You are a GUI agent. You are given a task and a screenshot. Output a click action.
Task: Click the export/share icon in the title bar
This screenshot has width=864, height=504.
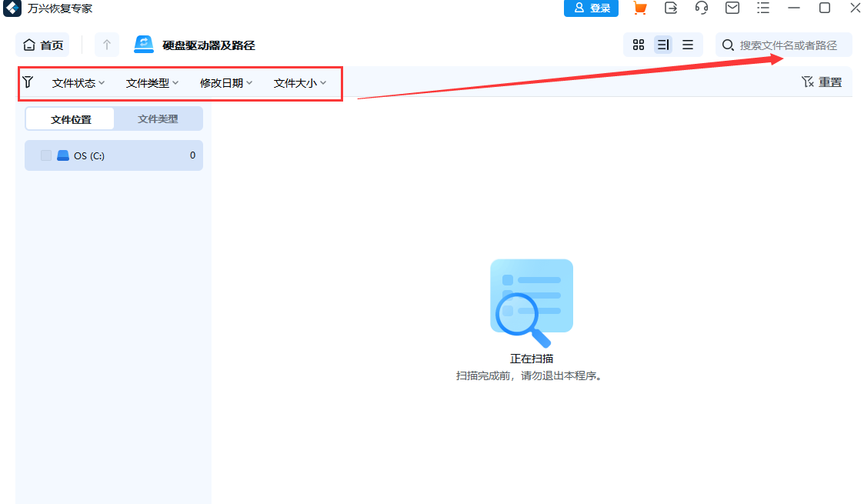coord(670,8)
